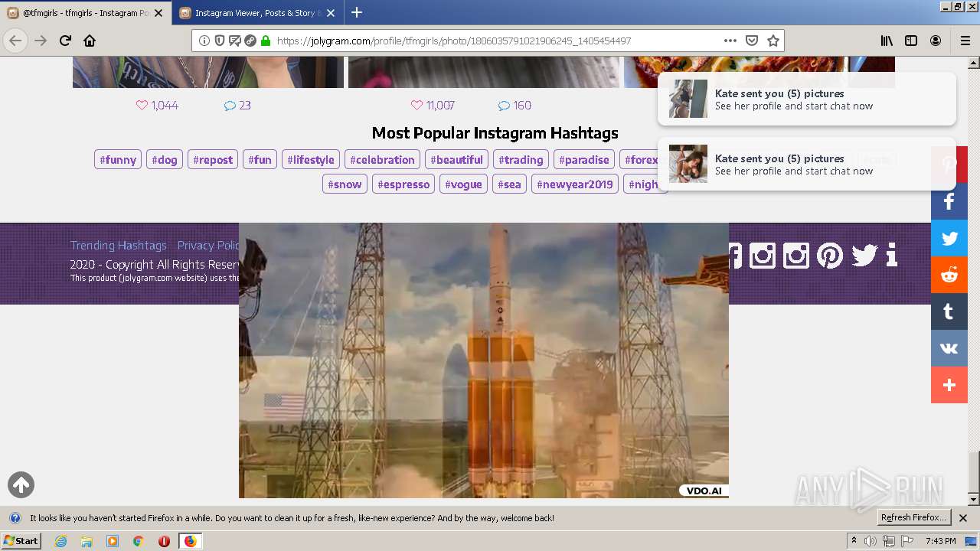Image resolution: width=980 pixels, height=551 pixels.
Task: Open Privacy Policy footer link
Action: [x=208, y=246]
